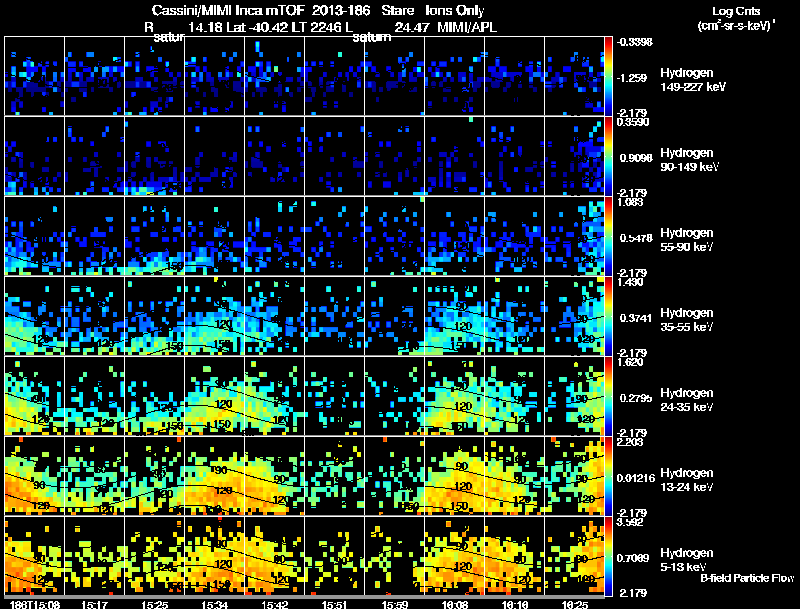Click the 'MIMI/APL' text in the header
The height and width of the screenshot is (609, 800).
click(467, 27)
